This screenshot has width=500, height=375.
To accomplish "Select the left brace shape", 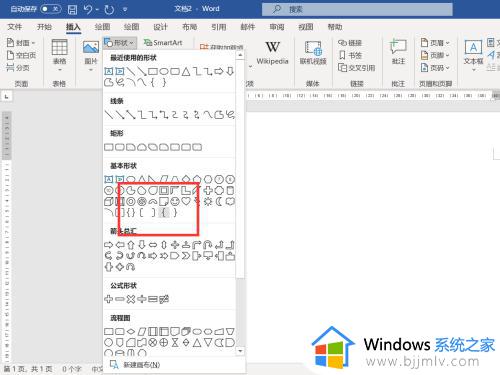I will pos(164,212).
